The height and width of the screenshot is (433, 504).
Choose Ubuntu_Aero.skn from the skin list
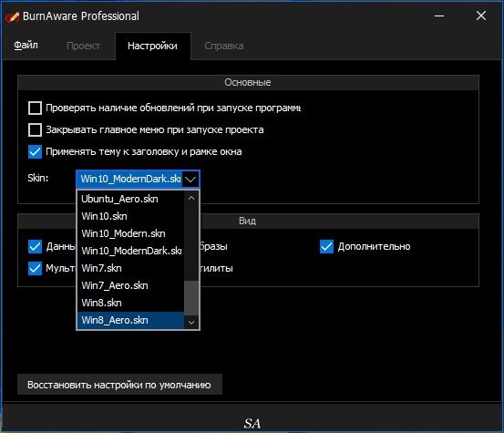point(131,199)
